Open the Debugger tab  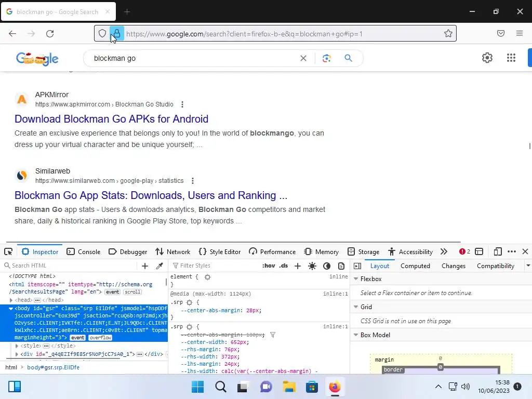[x=128, y=252]
